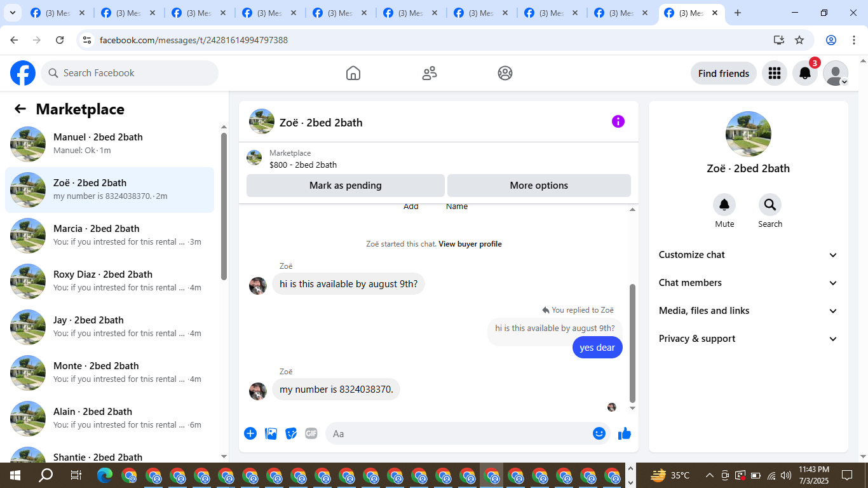Open the Windows notification center
Viewport: 868px width, 488px height.
click(847, 475)
